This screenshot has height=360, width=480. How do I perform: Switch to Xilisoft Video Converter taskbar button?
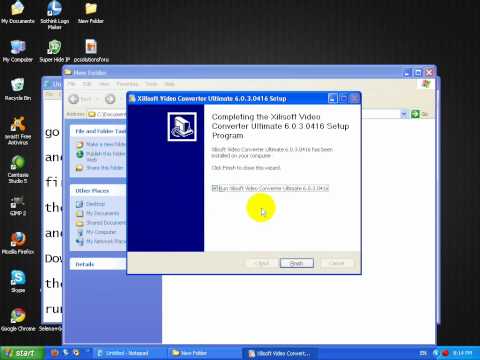(x=280, y=353)
